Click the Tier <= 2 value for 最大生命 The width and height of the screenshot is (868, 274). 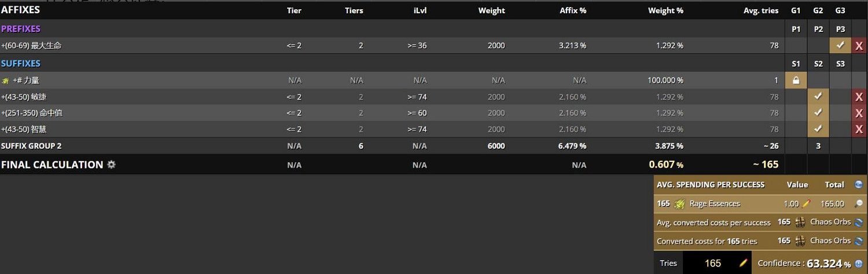(x=294, y=46)
